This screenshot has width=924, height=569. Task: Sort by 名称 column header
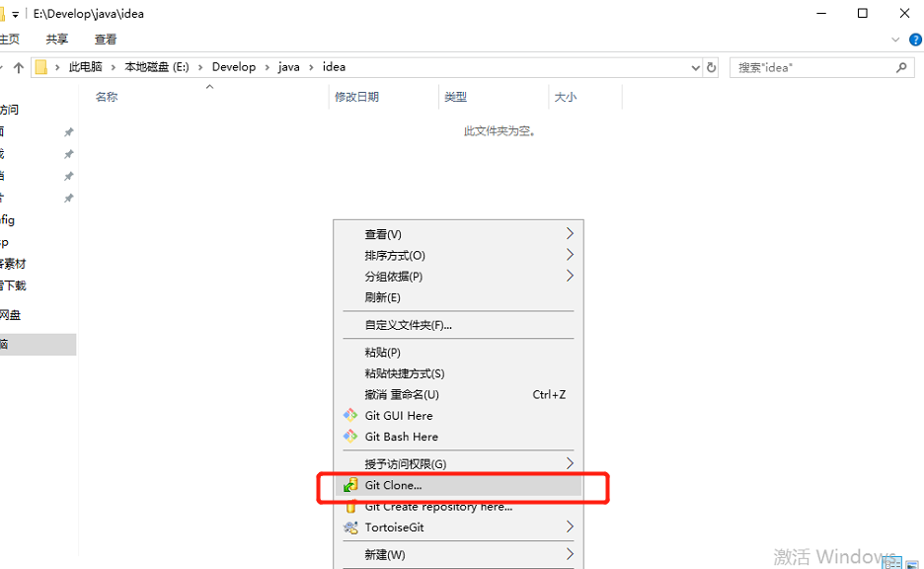[107, 97]
